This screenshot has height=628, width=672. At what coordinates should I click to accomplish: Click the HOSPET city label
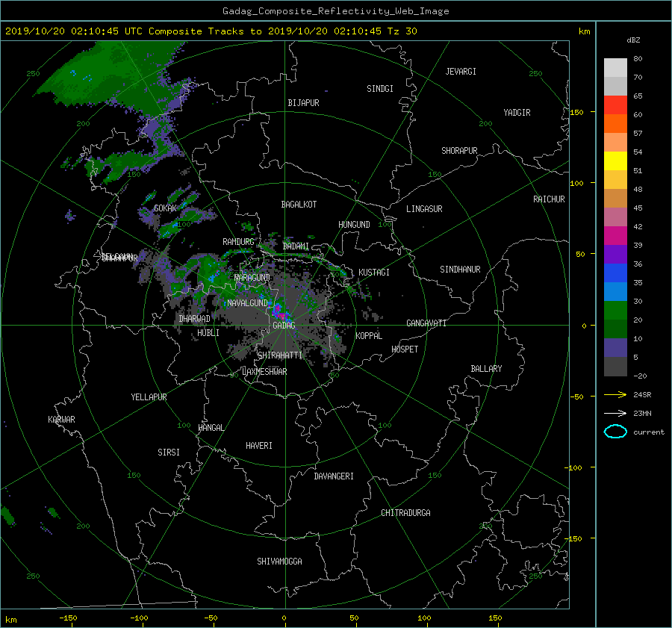[405, 349]
